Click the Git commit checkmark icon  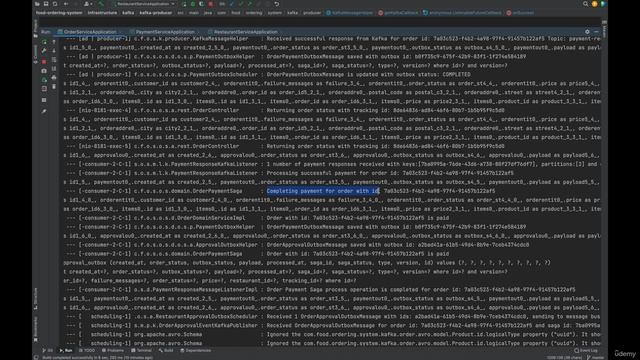click(x=241, y=4)
